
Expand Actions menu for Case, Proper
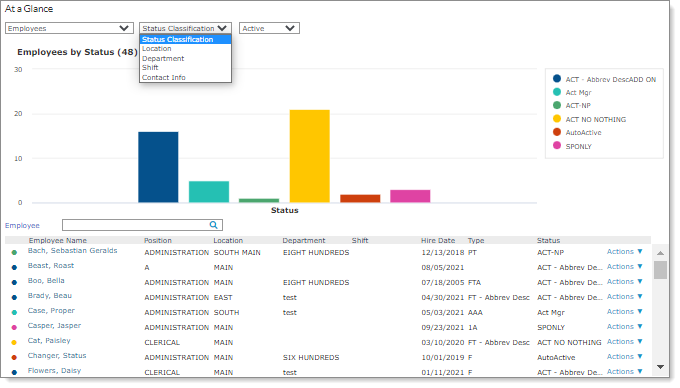pos(624,311)
